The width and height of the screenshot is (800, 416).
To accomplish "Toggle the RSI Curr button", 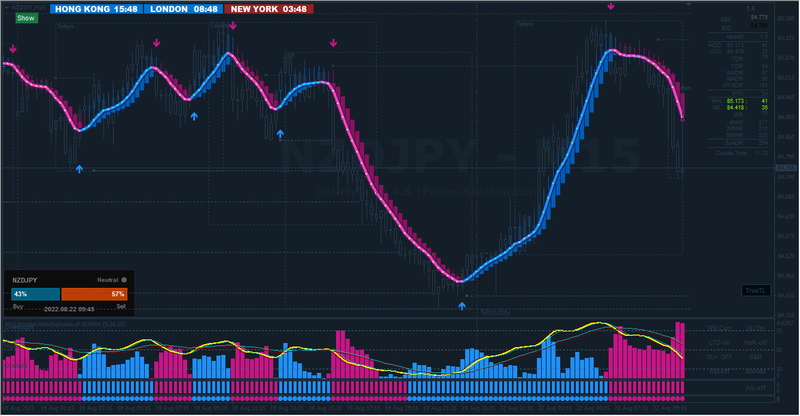I will (720, 328).
